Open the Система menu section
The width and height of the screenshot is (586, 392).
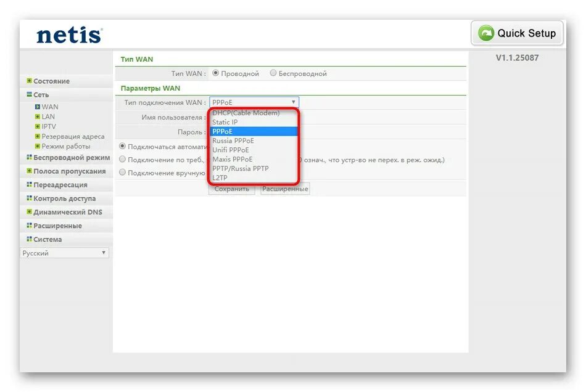click(x=47, y=239)
